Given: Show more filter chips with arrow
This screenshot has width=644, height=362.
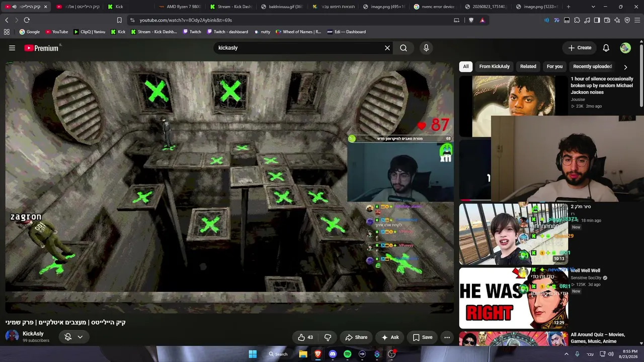Looking at the screenshot, I should tap(625, 67).
